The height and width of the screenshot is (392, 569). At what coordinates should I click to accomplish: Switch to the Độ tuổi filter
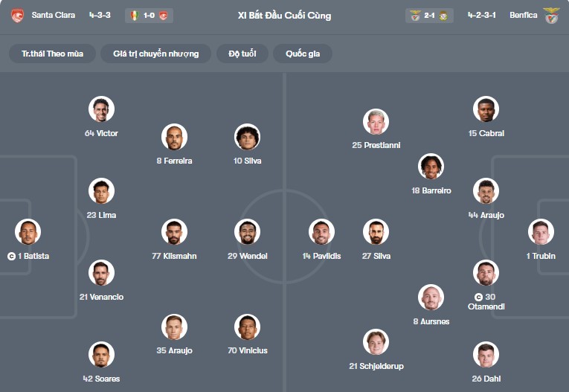[x=242, y=54]
